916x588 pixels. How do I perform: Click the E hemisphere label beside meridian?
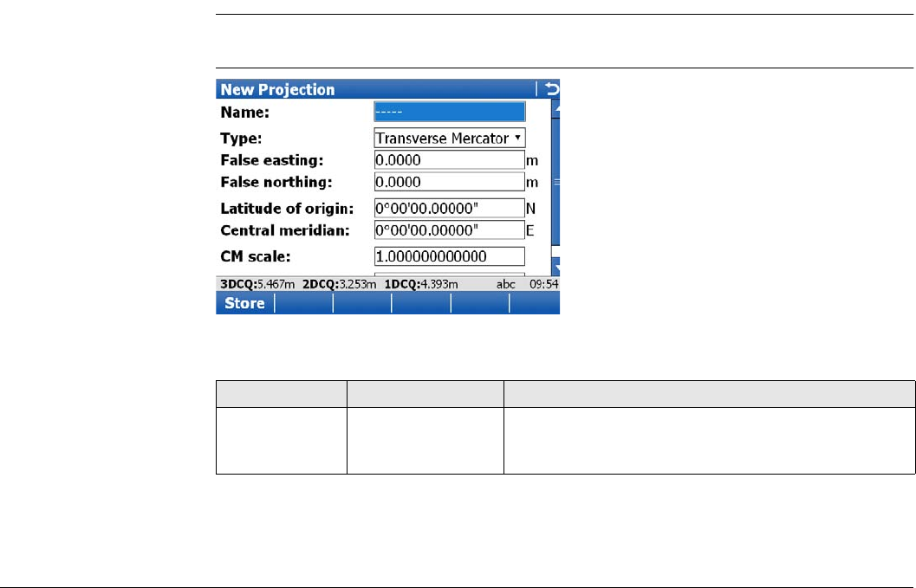[x=529, y=230]
